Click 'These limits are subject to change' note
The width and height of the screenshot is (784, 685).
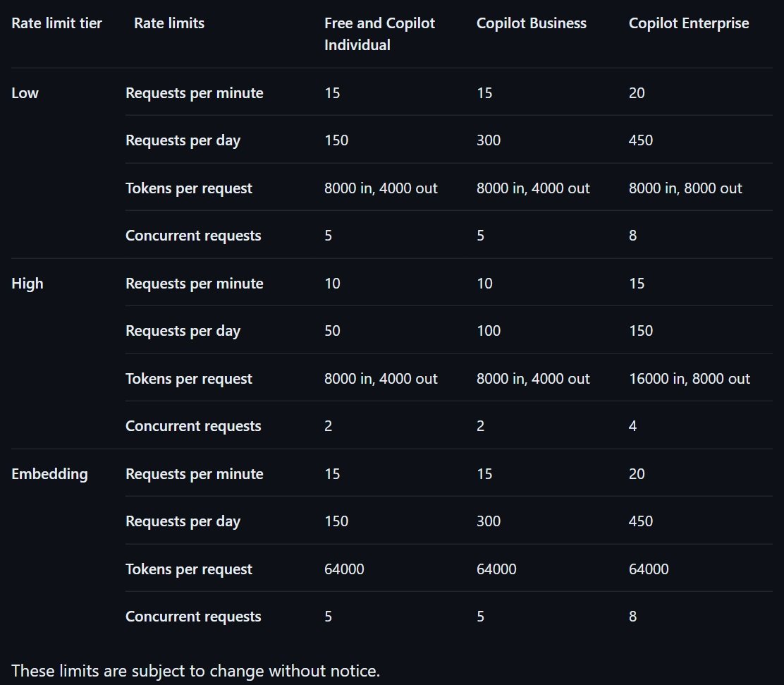point(195,670)
